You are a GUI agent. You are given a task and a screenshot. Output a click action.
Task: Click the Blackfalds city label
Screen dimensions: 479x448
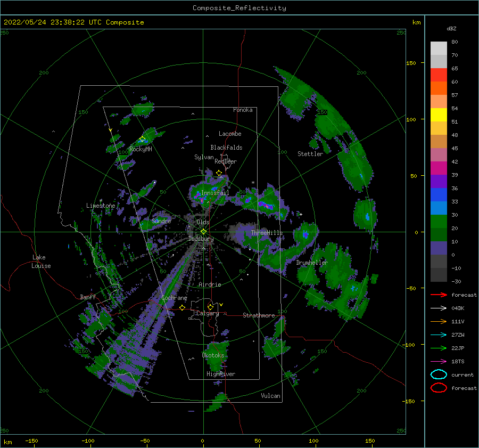point(226,148)
